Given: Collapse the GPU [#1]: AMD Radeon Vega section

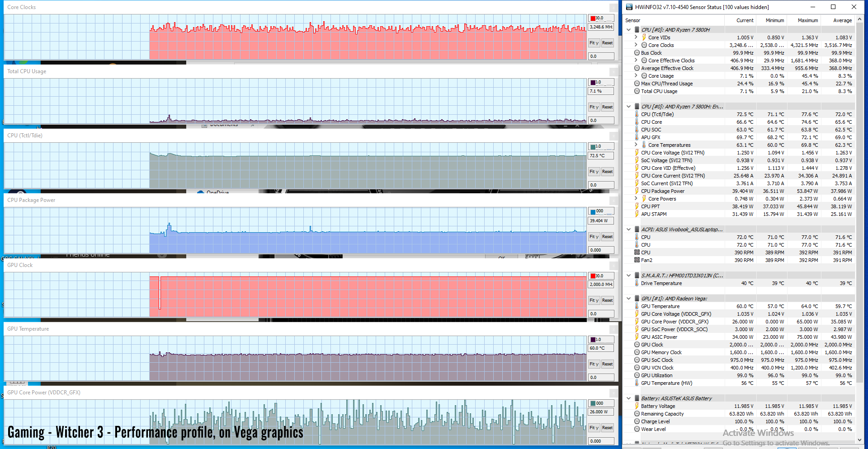Looking at the screenshot, I should 628,299.
